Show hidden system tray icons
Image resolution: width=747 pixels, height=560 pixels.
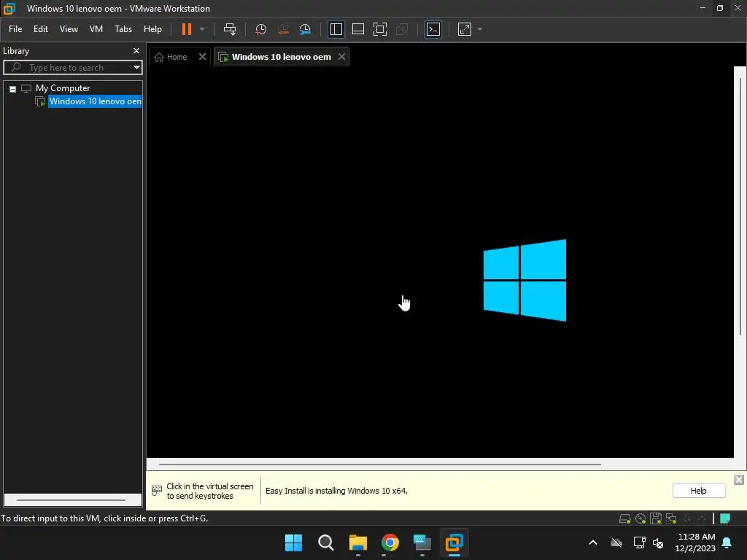(x=593, y=542)
